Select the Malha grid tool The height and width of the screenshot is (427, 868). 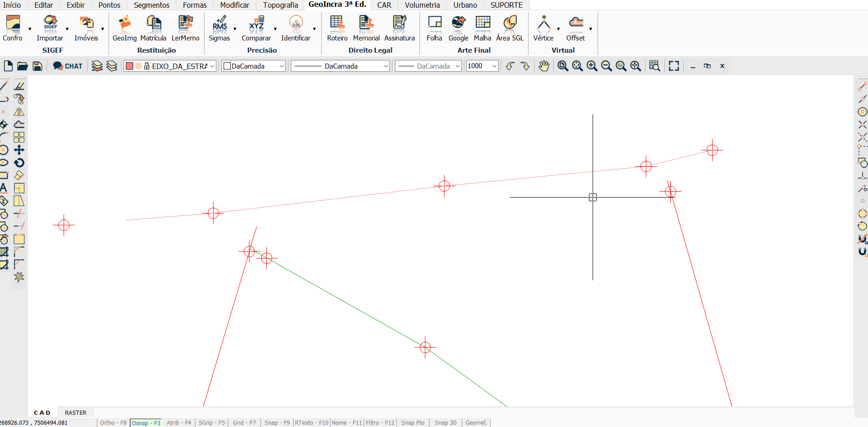tap(482, 28)
